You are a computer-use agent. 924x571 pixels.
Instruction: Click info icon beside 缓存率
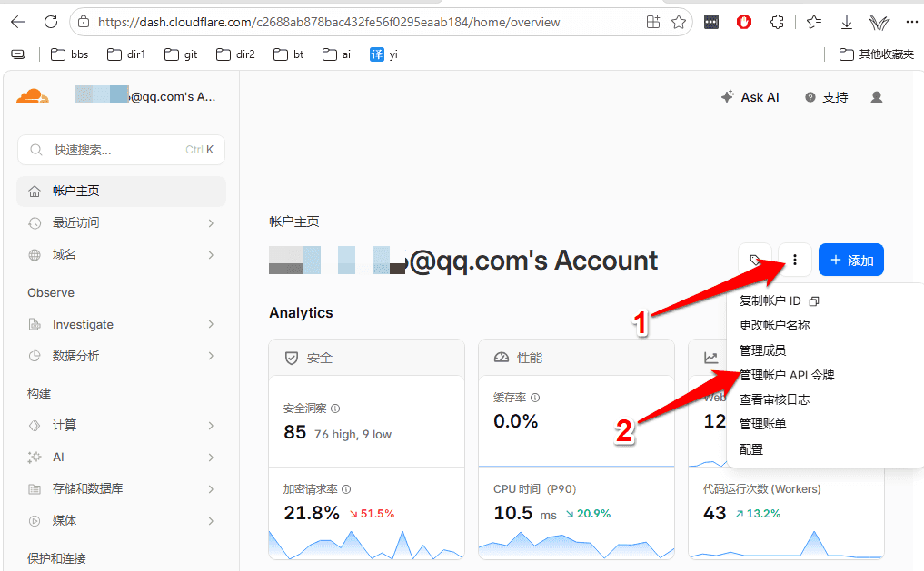tap(535, 398)
